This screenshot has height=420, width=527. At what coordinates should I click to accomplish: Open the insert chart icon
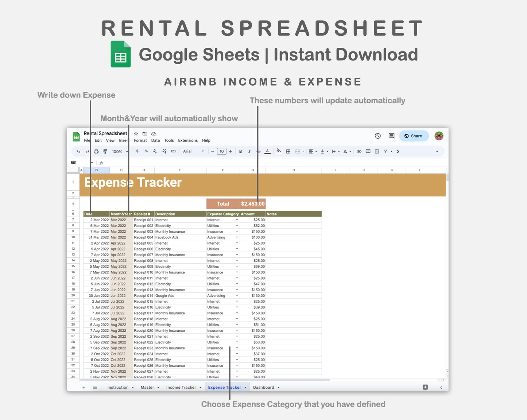pos(376,151)
